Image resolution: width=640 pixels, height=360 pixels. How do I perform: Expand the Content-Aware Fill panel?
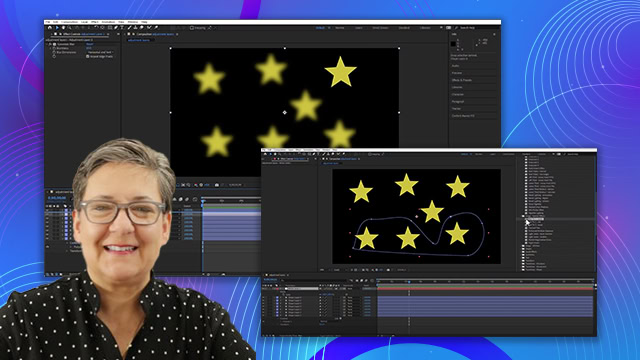coord(463,116)
